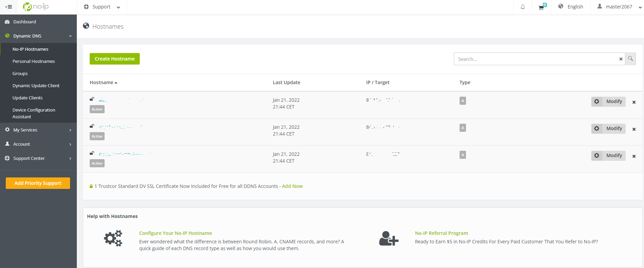Click the search magnifier icon button
644x268 pixels.
tap(630, 59)
